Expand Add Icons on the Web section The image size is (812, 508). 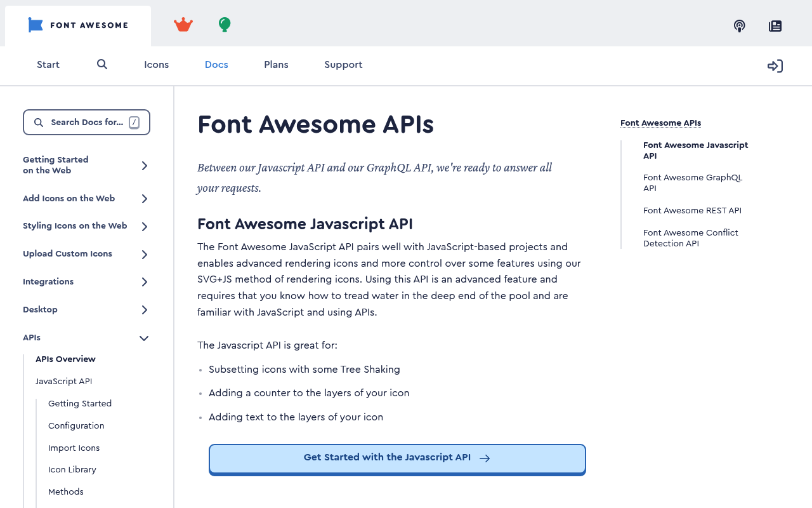(x=86, y=198)
